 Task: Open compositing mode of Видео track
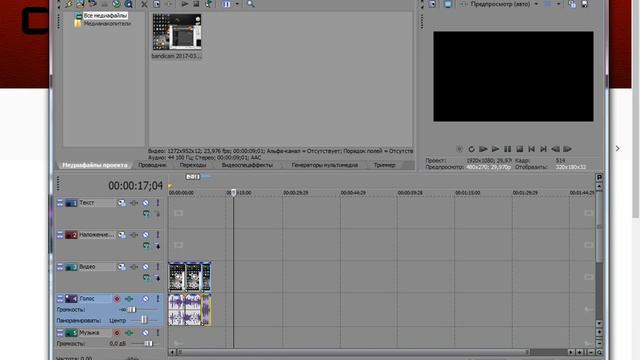pos(147,278)
